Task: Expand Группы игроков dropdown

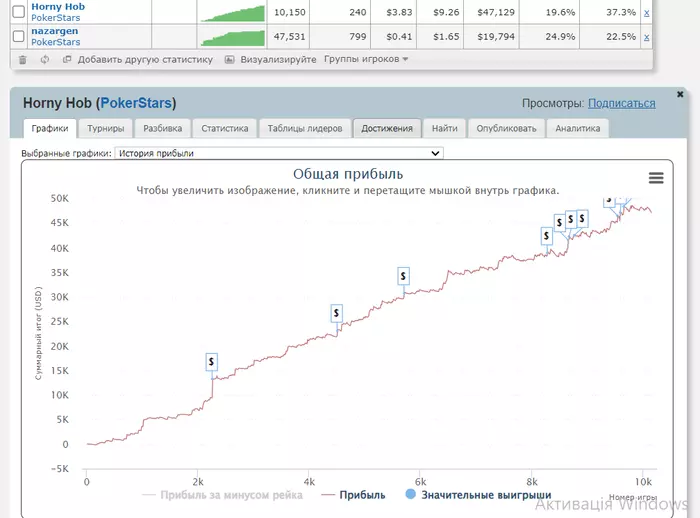Action: pyautogui.click(x=366, y=59)
